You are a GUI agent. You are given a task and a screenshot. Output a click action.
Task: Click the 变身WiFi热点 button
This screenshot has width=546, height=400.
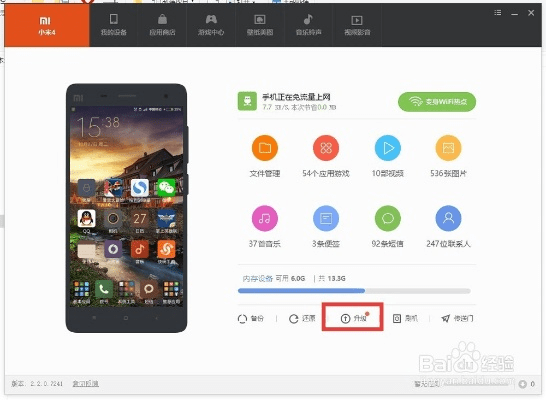coord(437,102)
